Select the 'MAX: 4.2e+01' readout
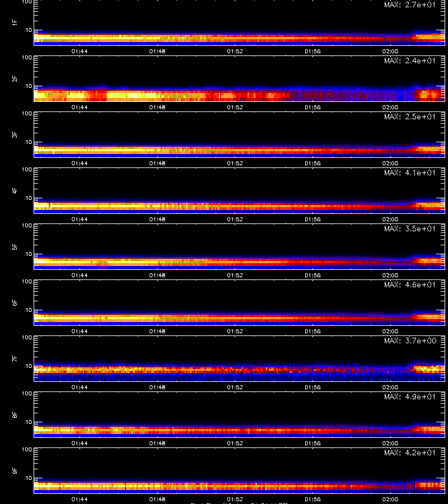The height and width of the screenshot is (504, 448). point(410,452)
